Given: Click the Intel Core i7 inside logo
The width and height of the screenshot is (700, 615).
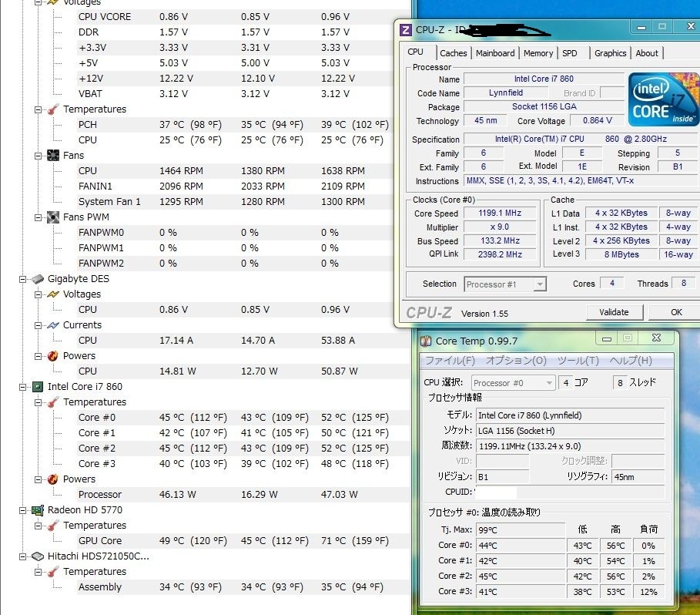Looking at the screenshot, I should point(664,99).
